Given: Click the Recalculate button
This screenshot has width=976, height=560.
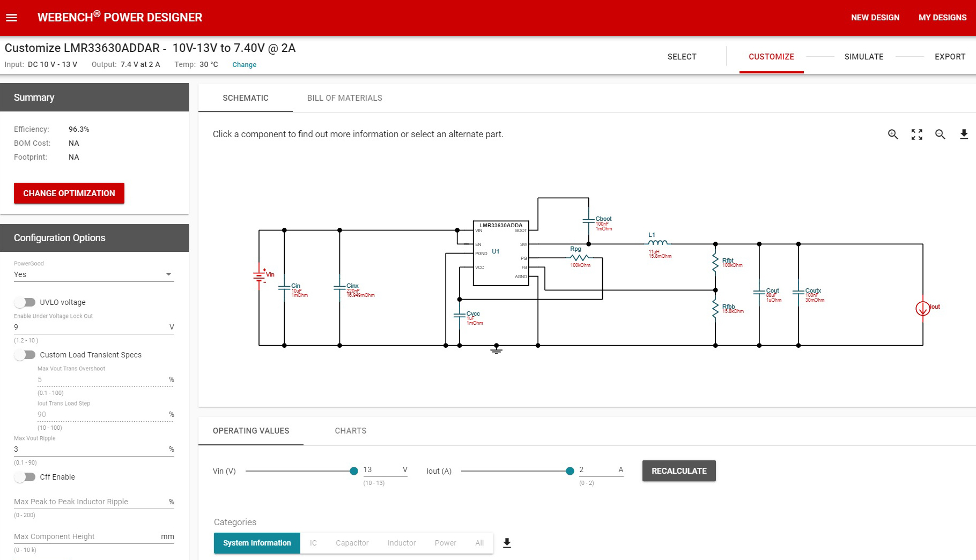Looking at the screenshot, I should point(679,471).
